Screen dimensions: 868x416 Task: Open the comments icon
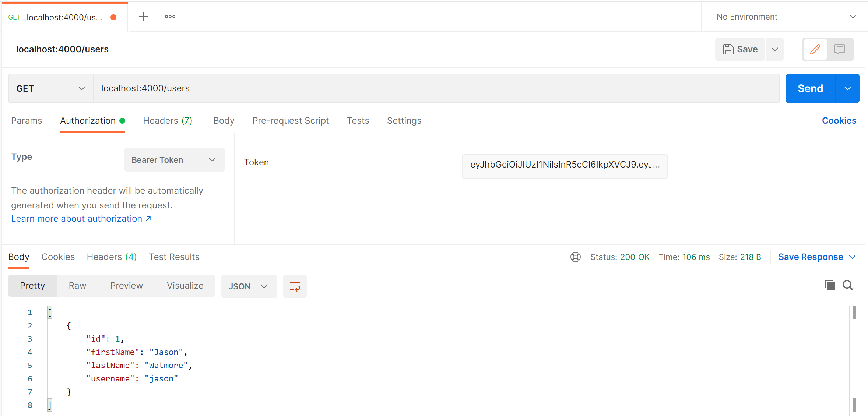840,49
